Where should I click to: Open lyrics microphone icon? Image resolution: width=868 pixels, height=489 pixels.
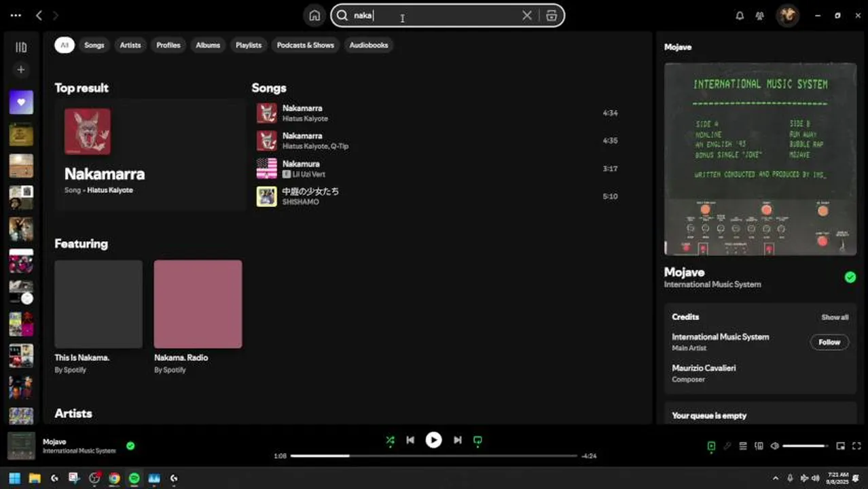727,446
